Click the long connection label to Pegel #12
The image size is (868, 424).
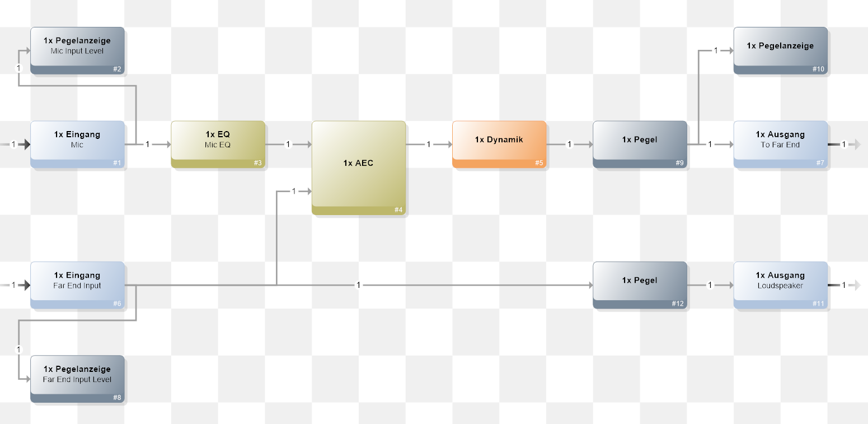359,285
